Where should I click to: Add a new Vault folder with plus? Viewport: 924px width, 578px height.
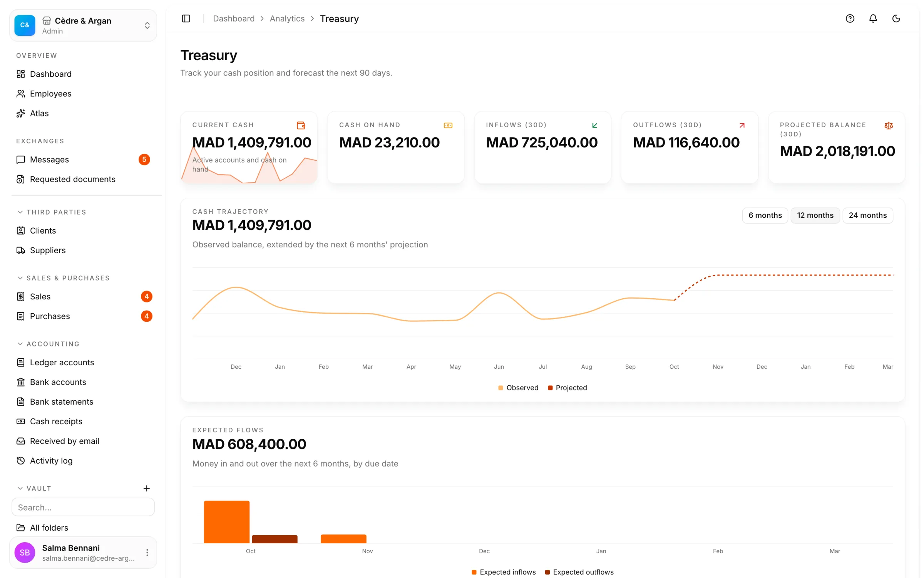[x=147, y=489]
